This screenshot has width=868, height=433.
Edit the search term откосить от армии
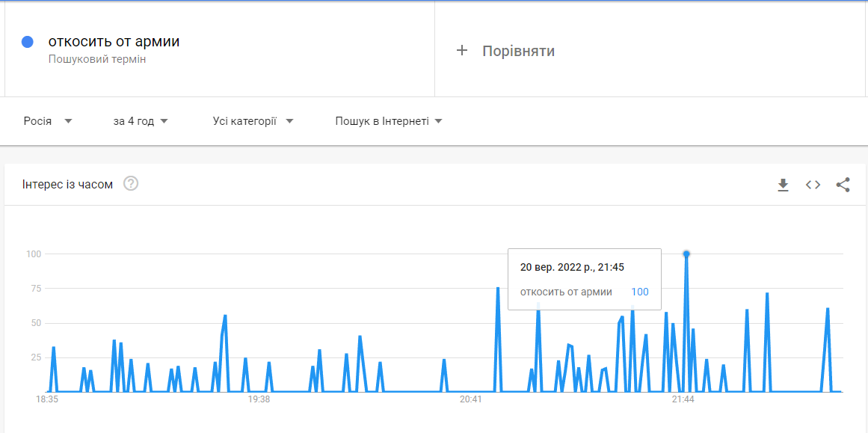pyautogui.click(x=114, y=42)
